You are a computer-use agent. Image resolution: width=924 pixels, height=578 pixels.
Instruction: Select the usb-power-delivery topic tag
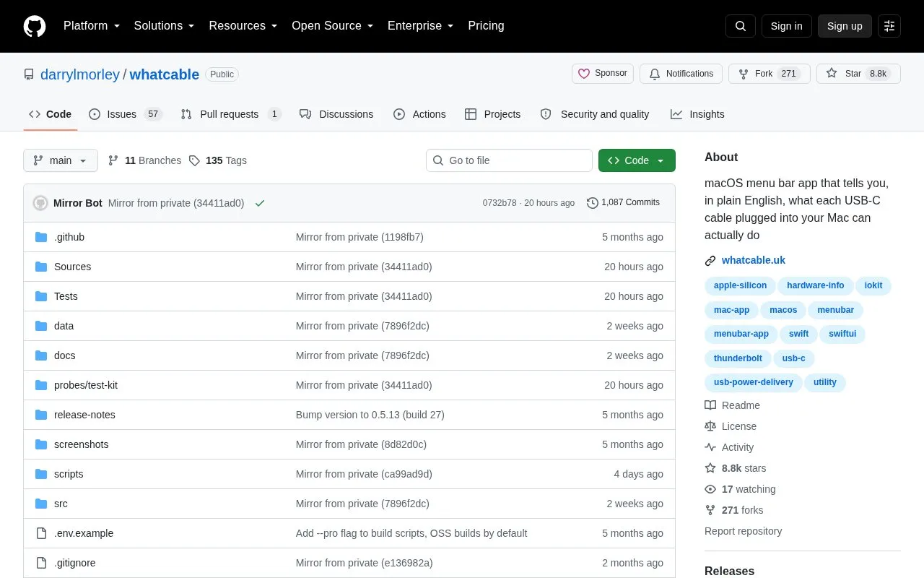753,382
